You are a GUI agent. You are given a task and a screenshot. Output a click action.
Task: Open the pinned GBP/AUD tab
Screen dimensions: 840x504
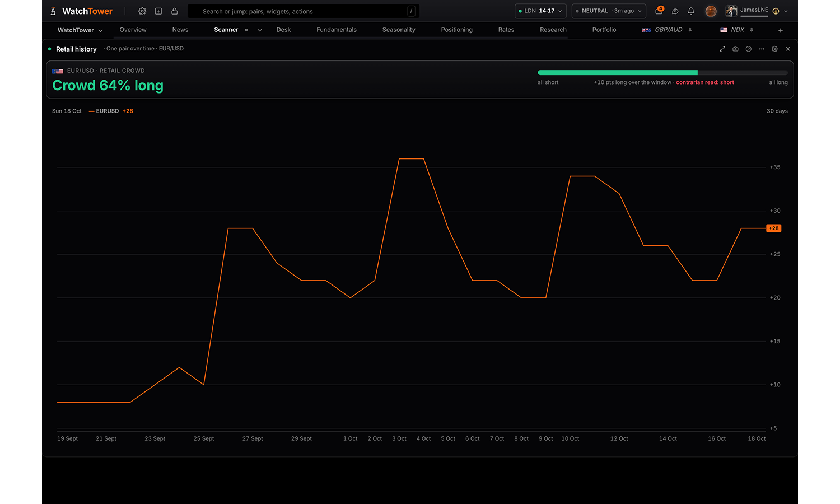tap(662, 30)
